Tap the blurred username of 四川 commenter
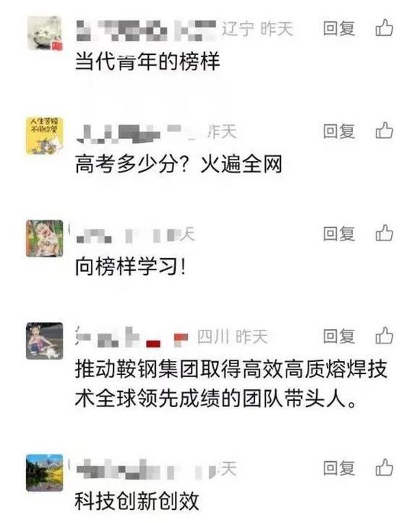 click(x=132, y=337)
